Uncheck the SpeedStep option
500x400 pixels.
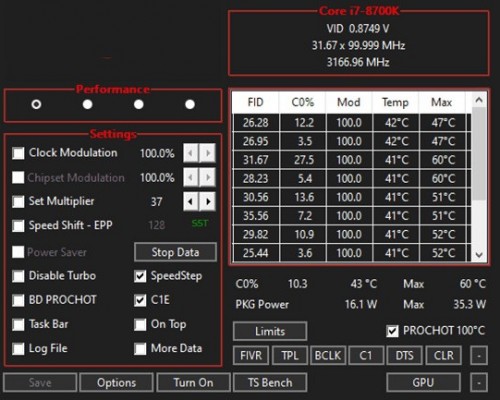140,276
